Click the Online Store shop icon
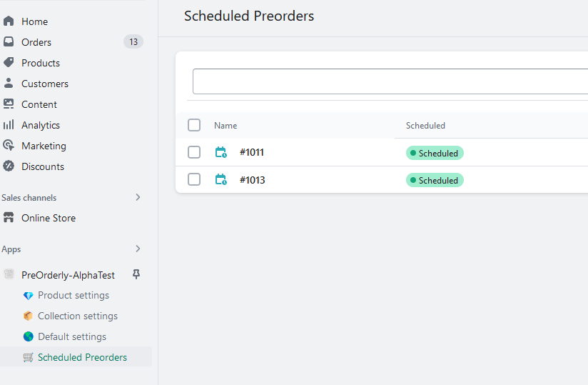Viewport: 588px width, 385px height. 9,218
